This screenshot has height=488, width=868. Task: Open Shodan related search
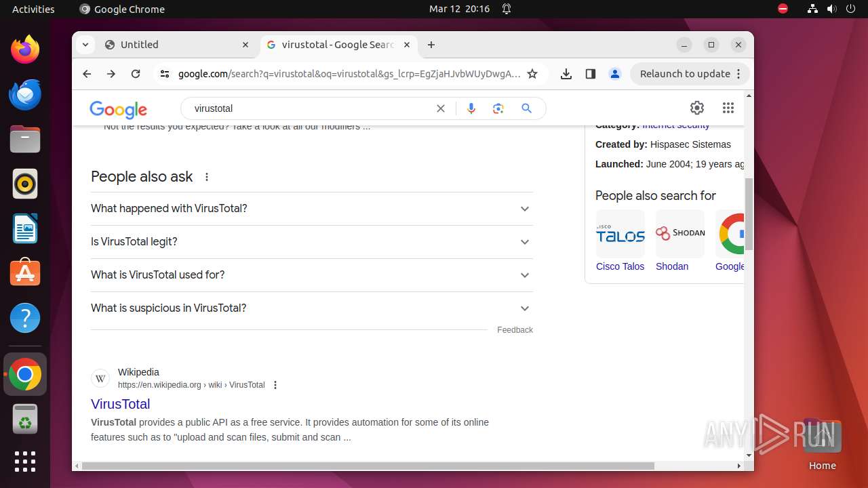pyautogui.click(x=680, y=241)
